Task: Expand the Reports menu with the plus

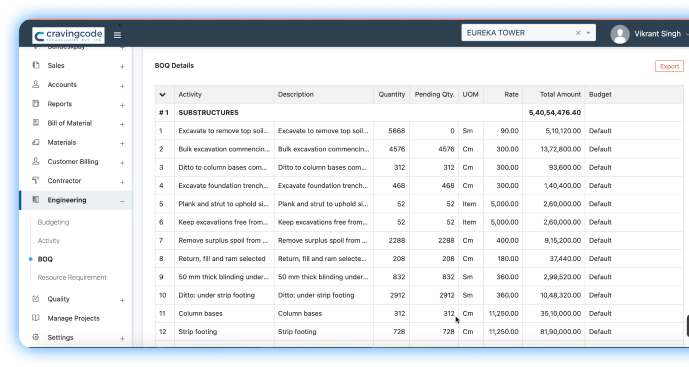Action: [122, 105]
